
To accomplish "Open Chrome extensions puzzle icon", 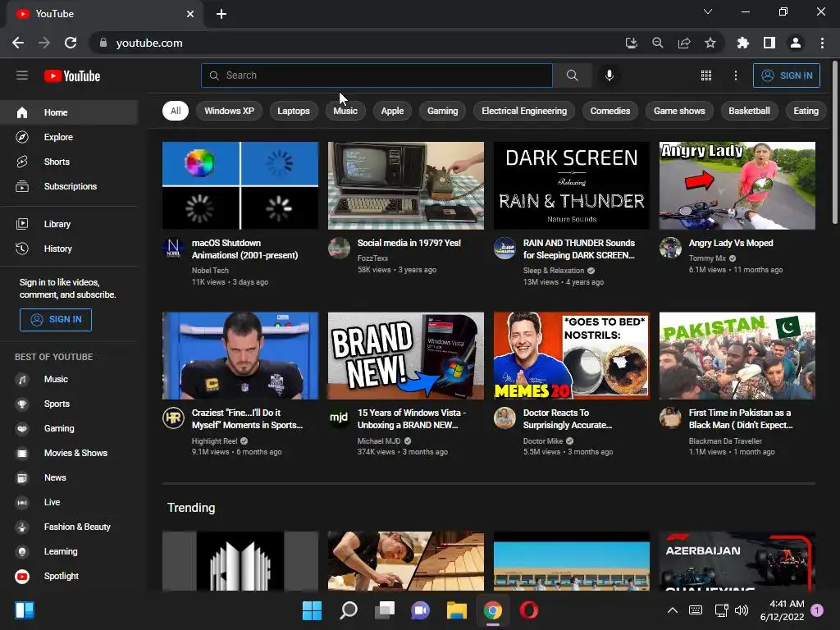I will click(743, 43).
